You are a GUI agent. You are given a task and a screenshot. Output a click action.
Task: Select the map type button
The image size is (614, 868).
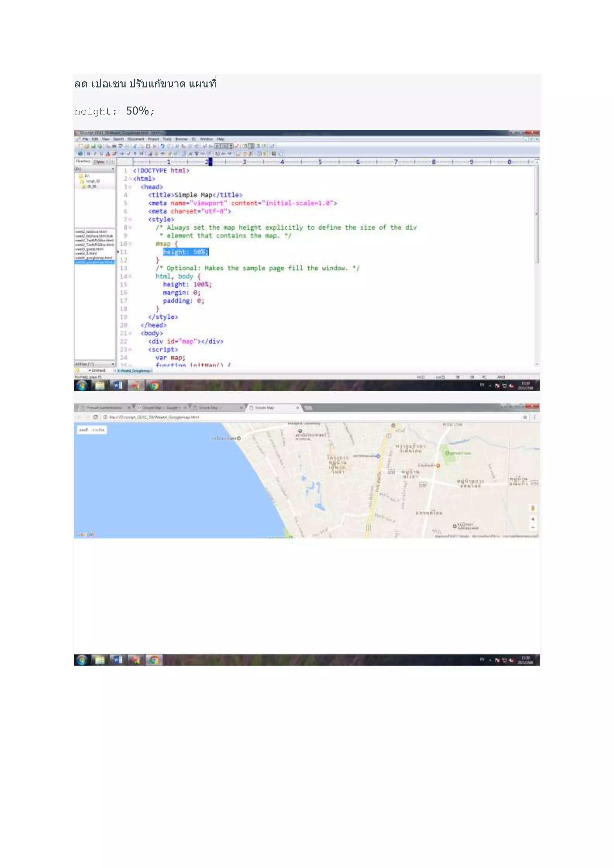click(x=84, y=430)
